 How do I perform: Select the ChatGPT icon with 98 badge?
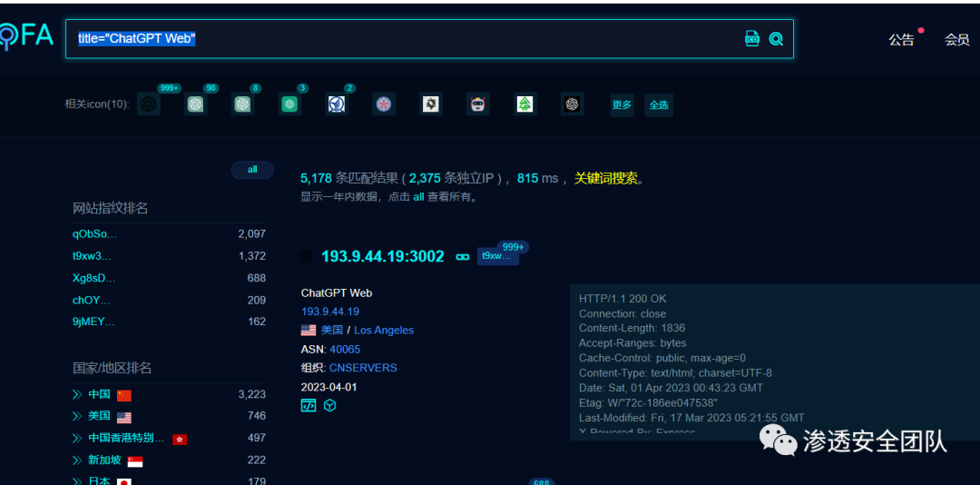click(196, 104)
